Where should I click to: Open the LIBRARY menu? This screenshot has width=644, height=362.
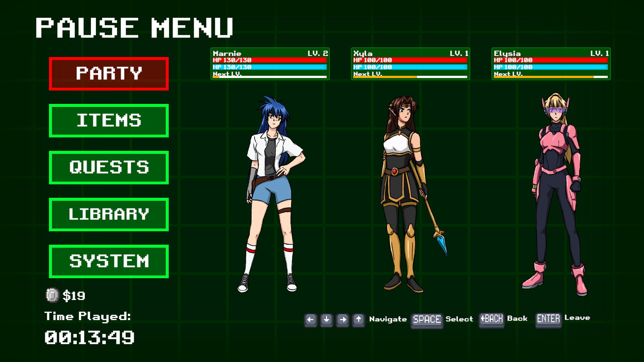(x=108, y=214)
